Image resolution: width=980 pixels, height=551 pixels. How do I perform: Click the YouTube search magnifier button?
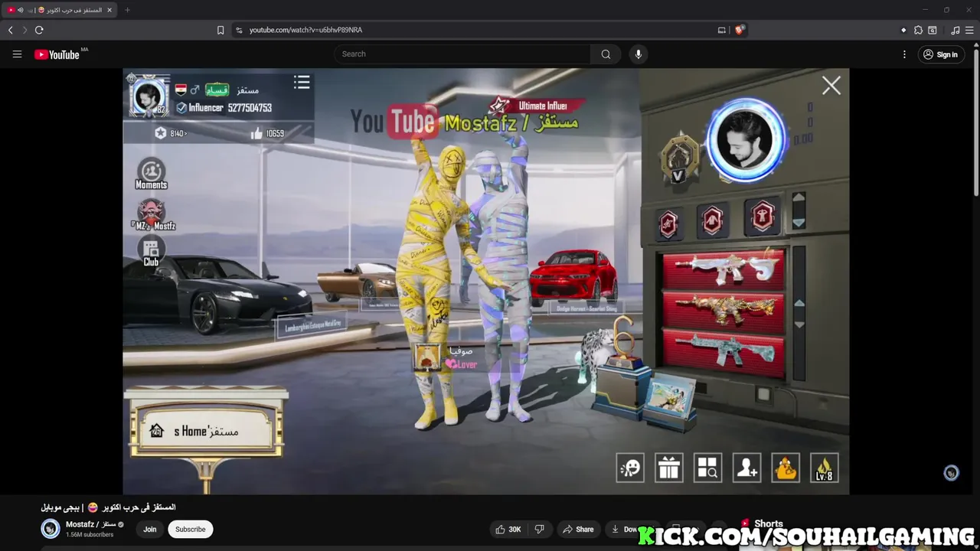click(x=606, y=54)
